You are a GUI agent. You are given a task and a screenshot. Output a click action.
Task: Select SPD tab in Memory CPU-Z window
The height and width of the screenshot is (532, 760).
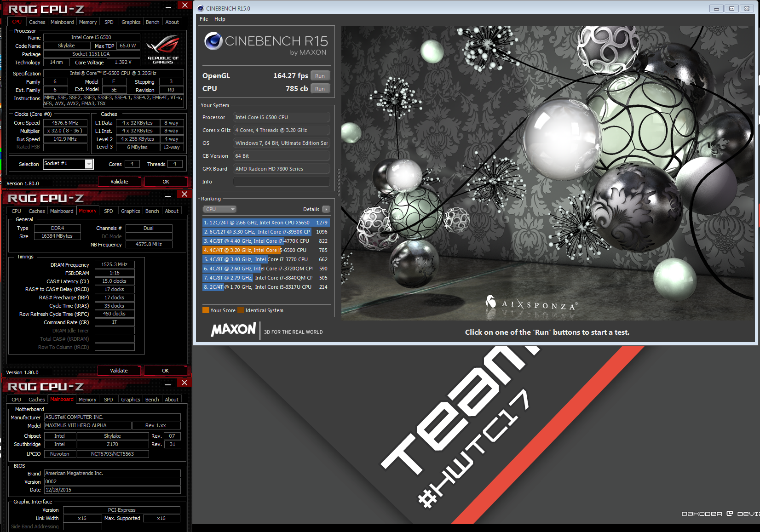109,211
